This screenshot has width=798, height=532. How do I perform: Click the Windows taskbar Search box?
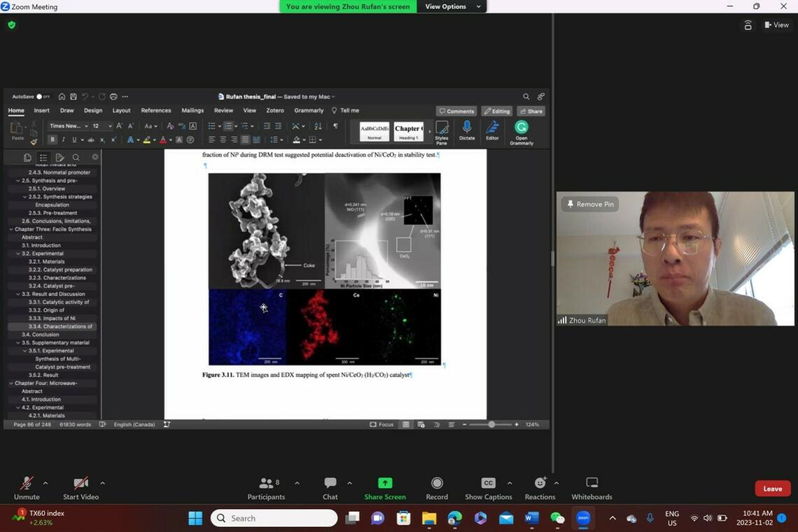274,518
